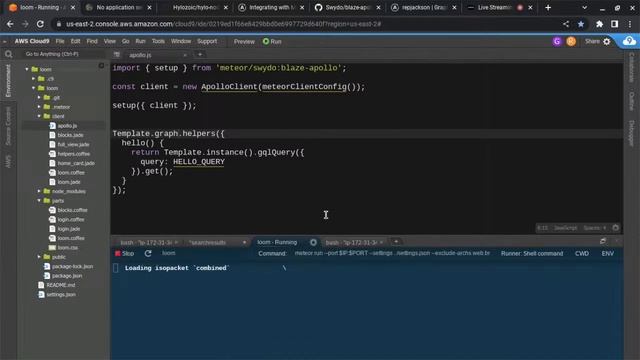Screen dimensions: 640x360
Task: Maximize the console panel icon
Action: 603,241
